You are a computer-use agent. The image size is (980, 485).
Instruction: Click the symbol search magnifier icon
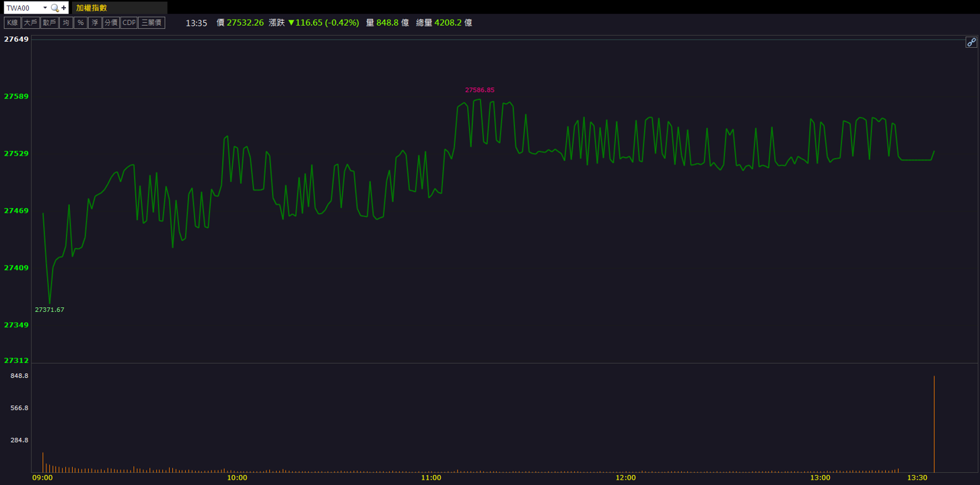[x=55, y=8]
